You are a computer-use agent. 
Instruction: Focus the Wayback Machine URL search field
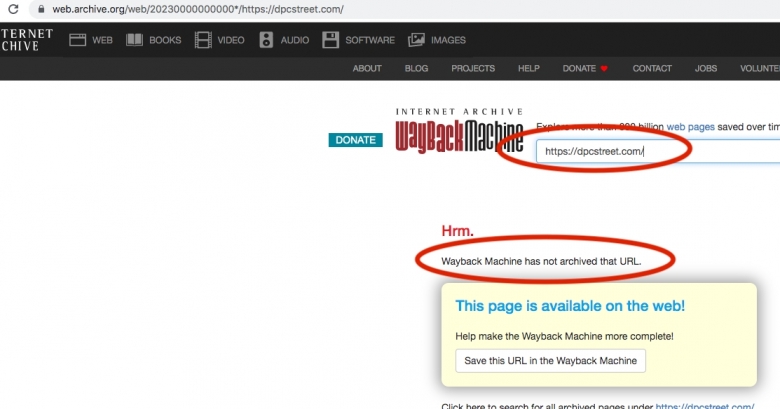click(658, 151)
